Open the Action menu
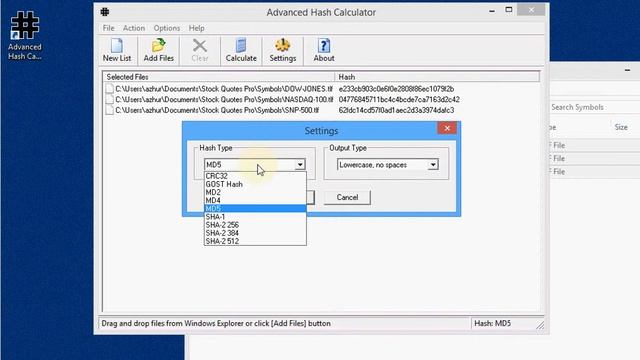640x360 pixels. [x=134, y=28]
